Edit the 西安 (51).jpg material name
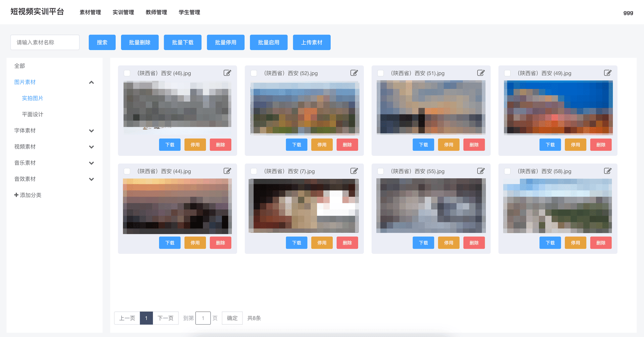Viewport: 644px width, 337px height. [481, 73]
